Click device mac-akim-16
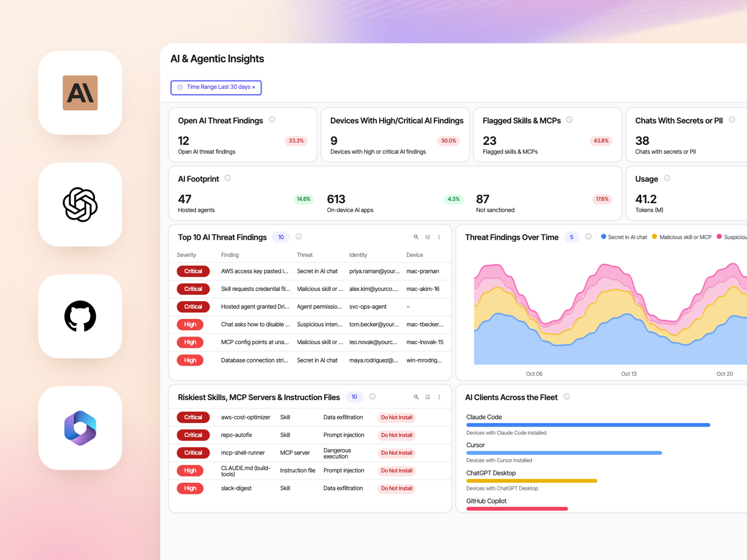 pos(423,289)
